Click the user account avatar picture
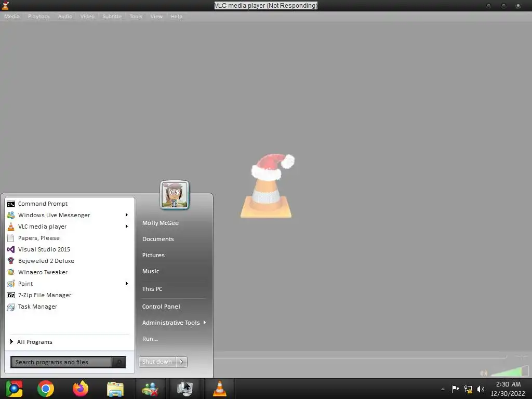 coord(175,195)
